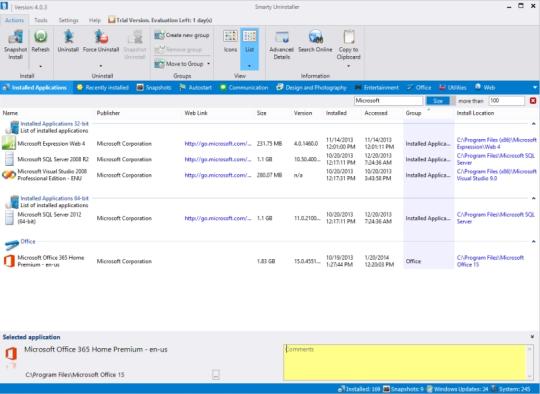Screen dimensions: 540x394
Task: Select Installed Applications category tab
Action: [35, 88]
